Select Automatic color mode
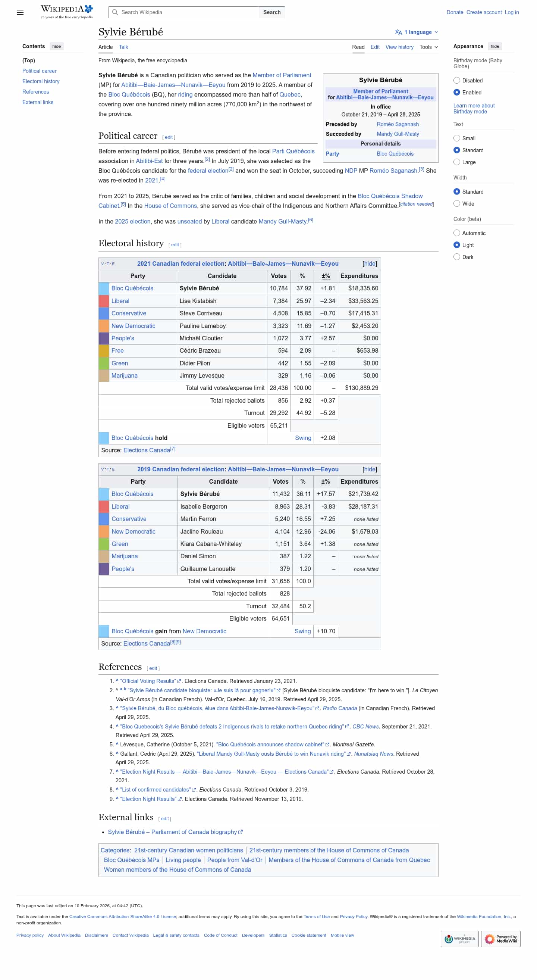The image size is (537, 980). [x=457, y=233]
